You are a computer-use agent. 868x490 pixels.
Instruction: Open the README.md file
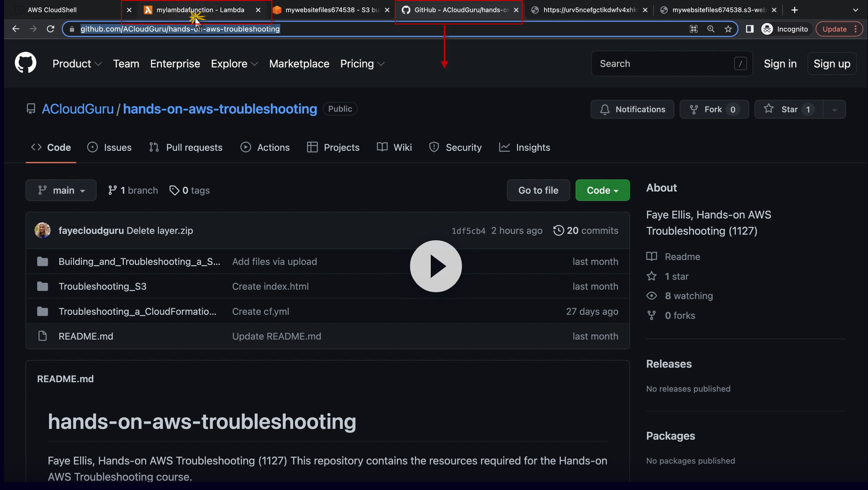[86, 336]
